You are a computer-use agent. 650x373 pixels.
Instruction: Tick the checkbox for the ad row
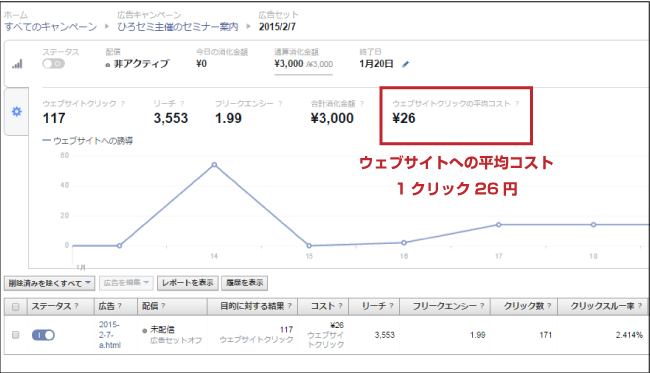tap(16, 335)
